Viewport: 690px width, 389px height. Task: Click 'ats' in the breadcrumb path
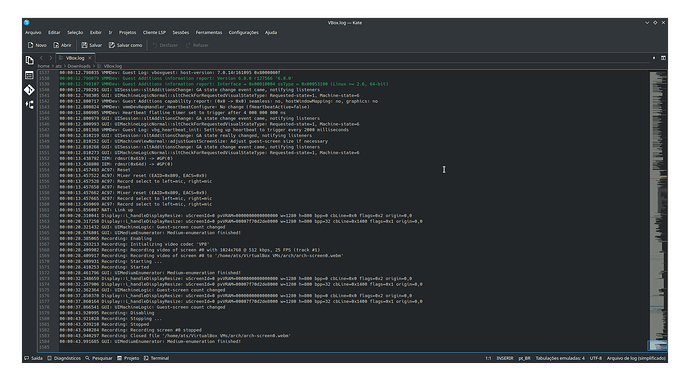point(58,66)
